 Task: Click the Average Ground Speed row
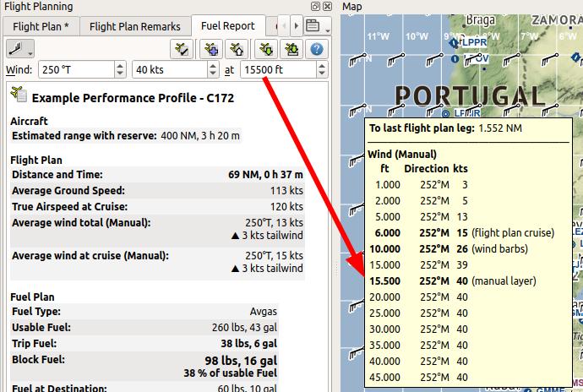pos(157,190)
